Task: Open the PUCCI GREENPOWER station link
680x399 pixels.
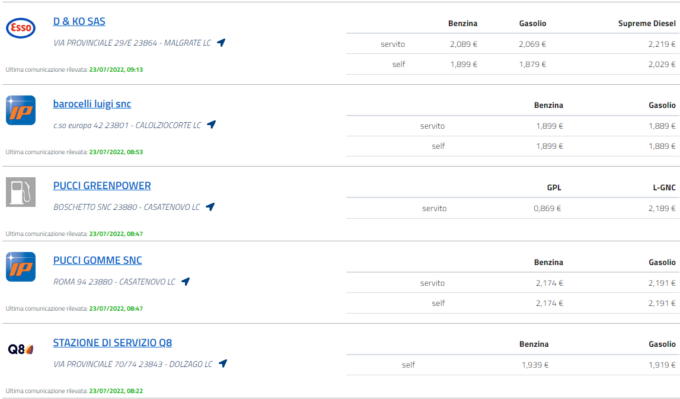Action: [102, 186]
